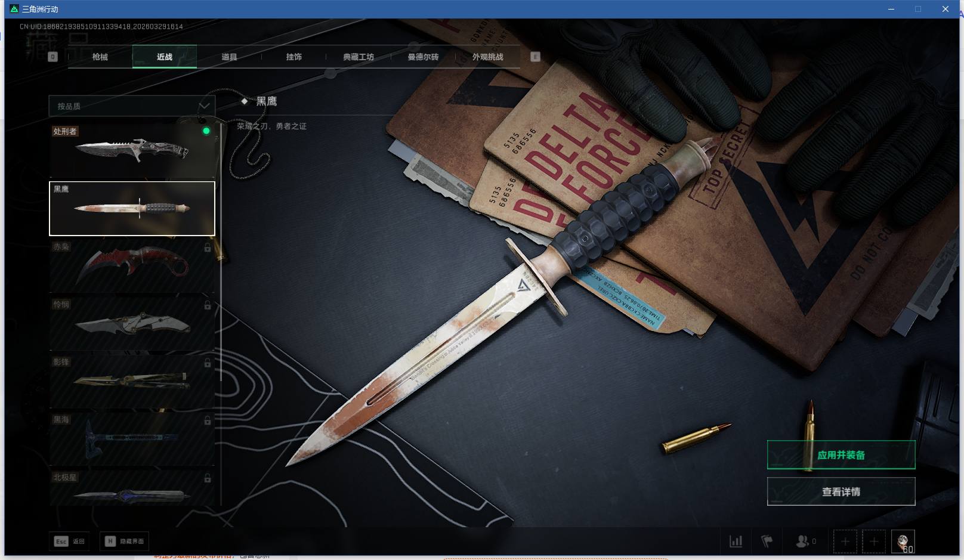
Task: Select the 怜悯 knife thumbnail
Action: [132, 324]
